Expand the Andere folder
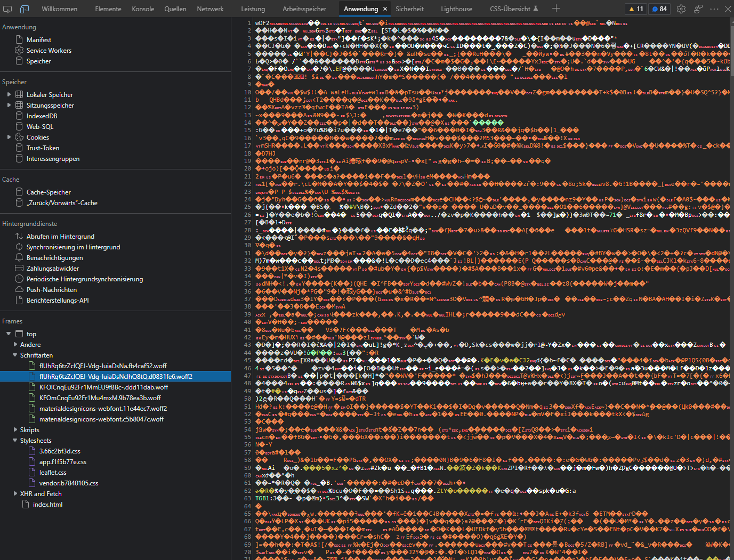The height and width of the screenshot is (560, 734). click(x=15, y=345)
